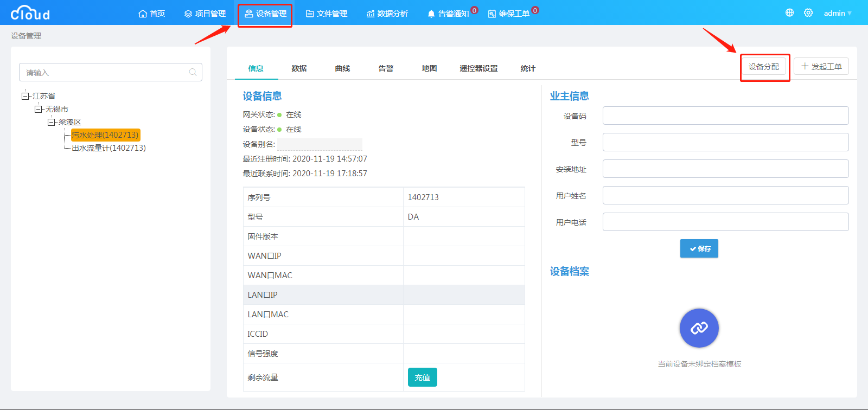Click the 用户姓名 input field
Image resolution: width=868 pixels, height=410 pixels.
pos(726,195)
